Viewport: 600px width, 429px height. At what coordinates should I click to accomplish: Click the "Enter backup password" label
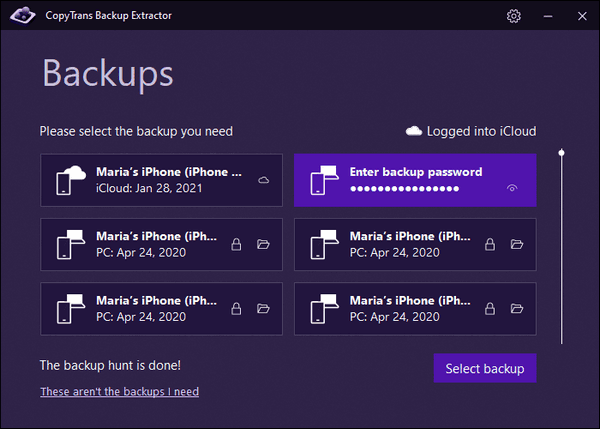click(x=416, y=172)
